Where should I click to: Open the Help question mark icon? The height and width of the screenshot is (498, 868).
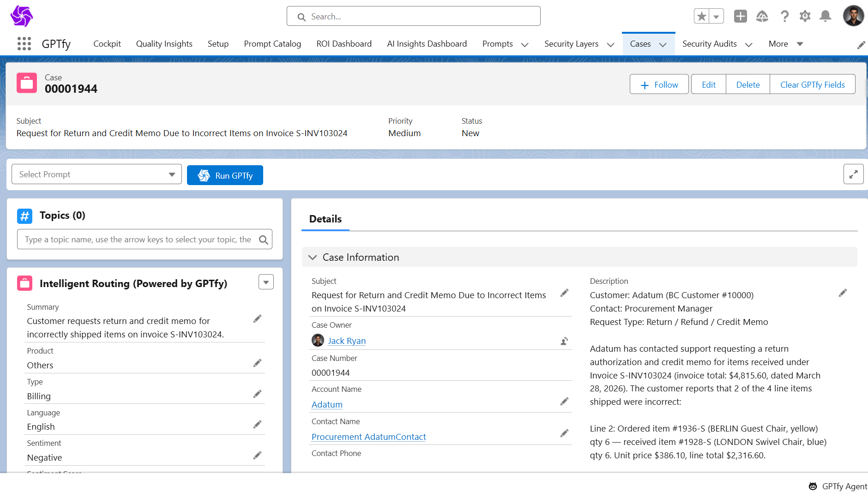pos(784,16)
